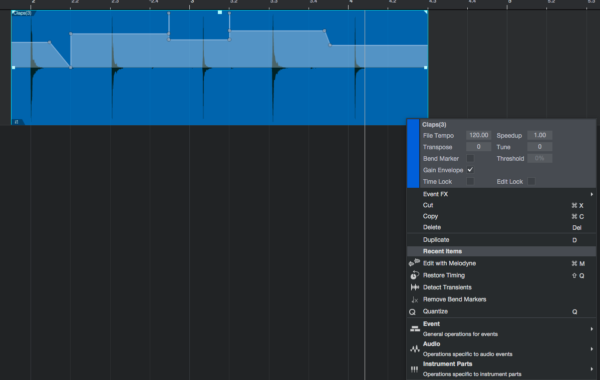Viewport: 600px width, 380px height.
Task: Open the Event general operations entry
Action: [x=501, y=329]
